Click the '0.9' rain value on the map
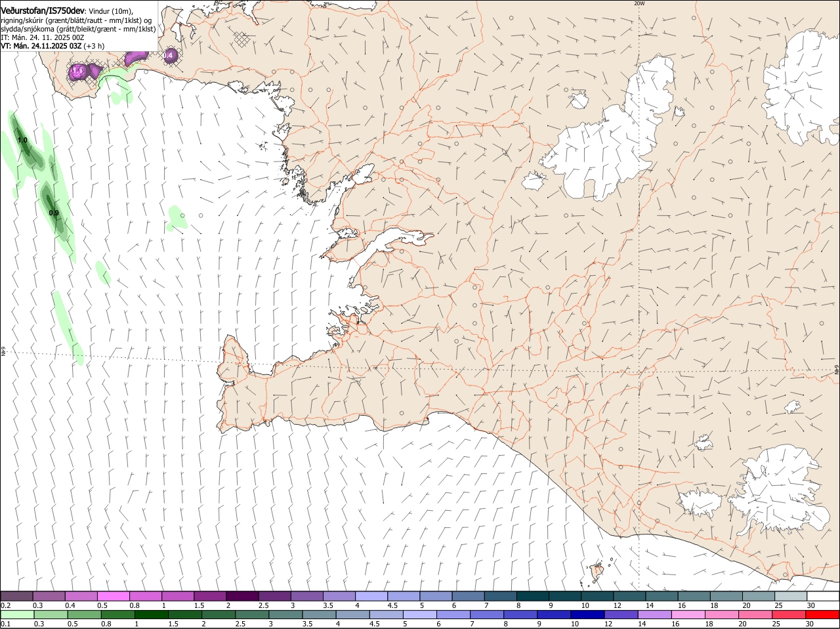 [x=54, y=213]
